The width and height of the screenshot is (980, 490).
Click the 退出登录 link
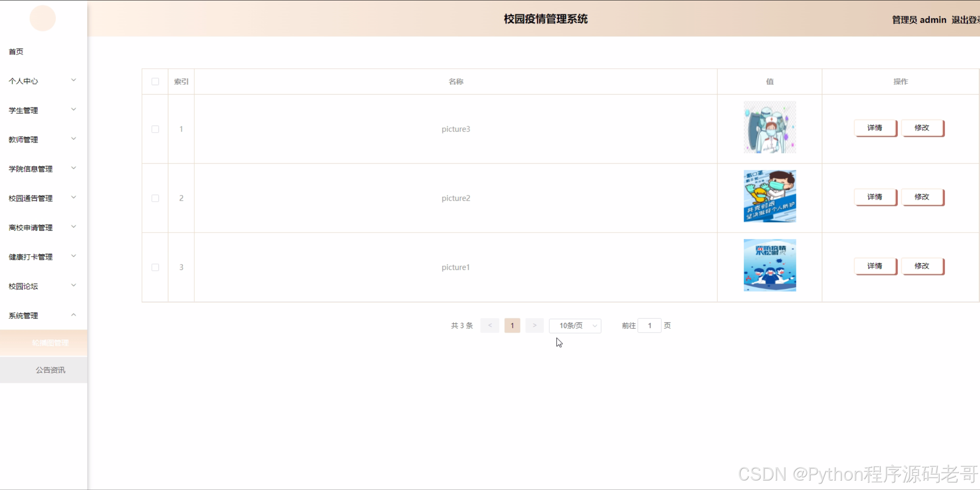point(965,20)
